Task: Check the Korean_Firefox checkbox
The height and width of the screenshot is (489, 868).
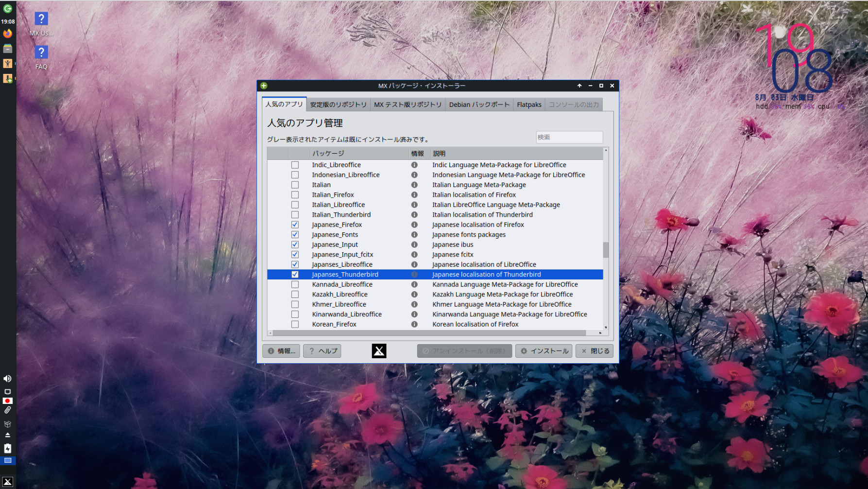Action: [x=295, y=324]
